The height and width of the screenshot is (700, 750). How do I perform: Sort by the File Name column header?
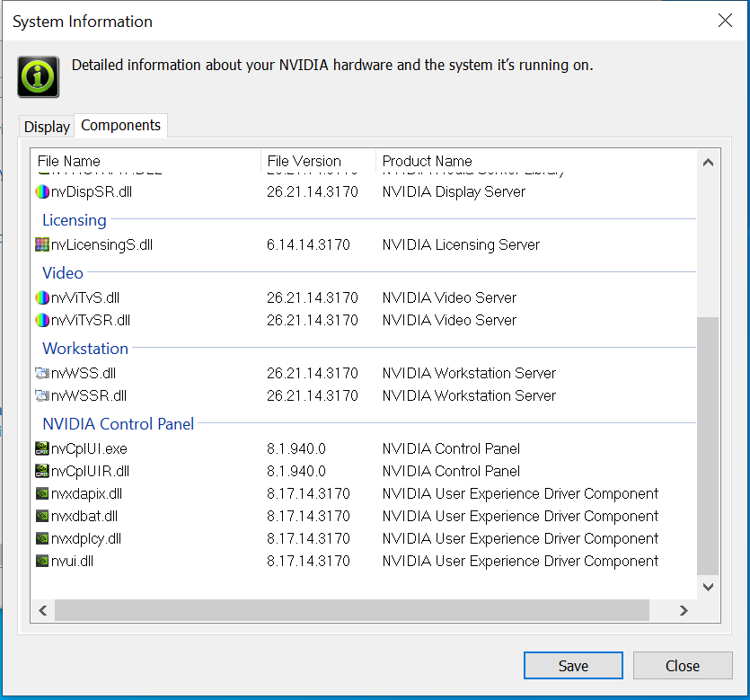pos(146,161)
